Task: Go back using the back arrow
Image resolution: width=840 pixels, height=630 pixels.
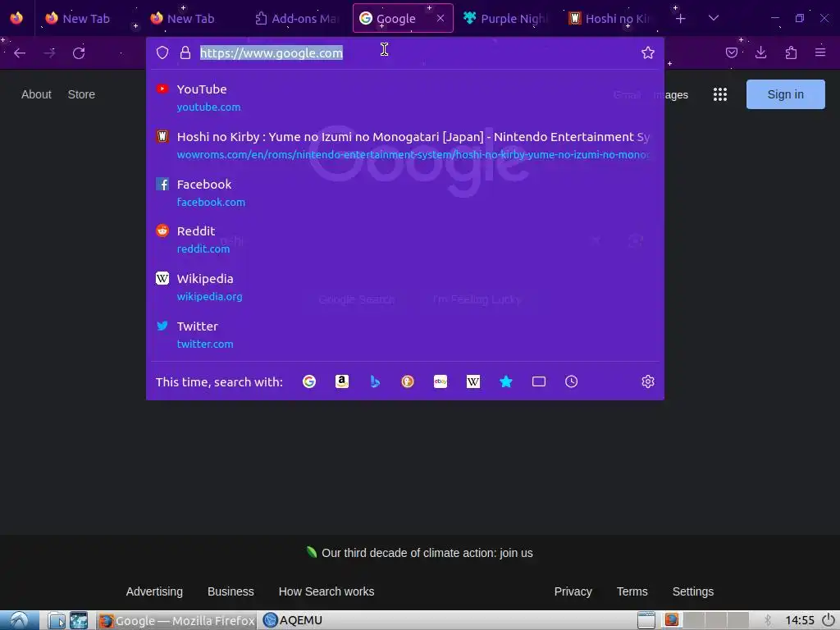Action: coord(20,53)
